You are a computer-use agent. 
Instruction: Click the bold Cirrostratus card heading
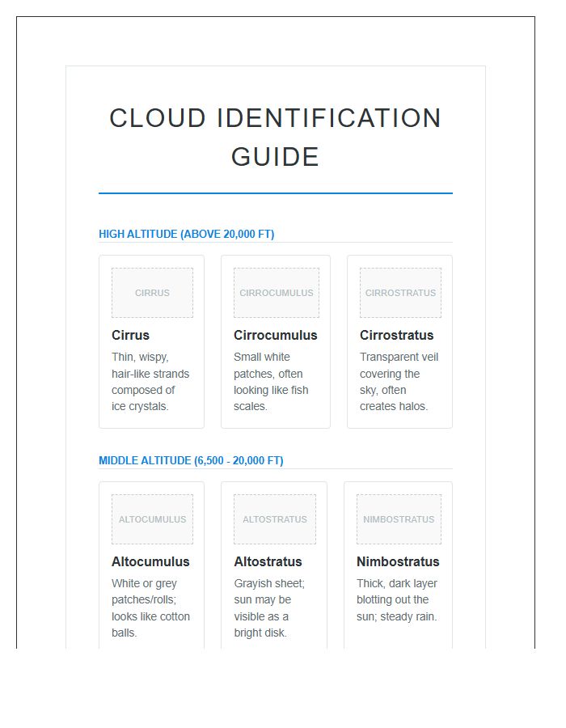[x=397, y=335]
